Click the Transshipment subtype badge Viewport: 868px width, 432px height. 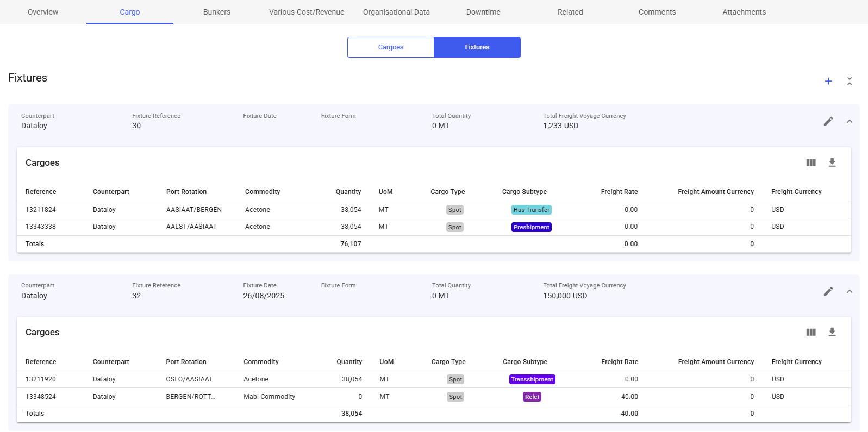pos(532,379)
